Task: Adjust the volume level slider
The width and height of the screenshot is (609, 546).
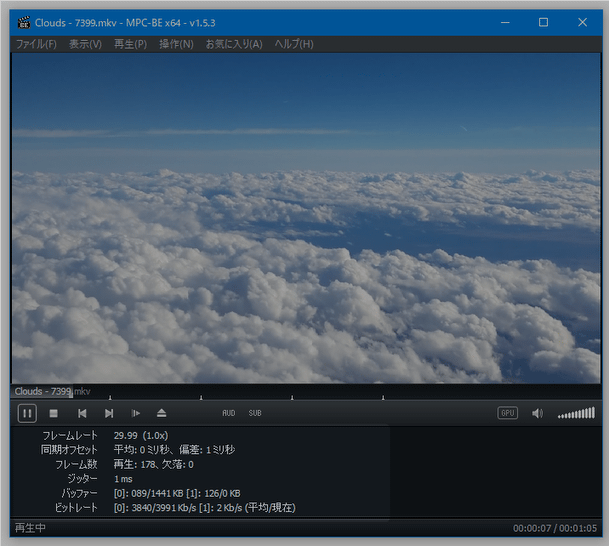Action: coord(576,413)
